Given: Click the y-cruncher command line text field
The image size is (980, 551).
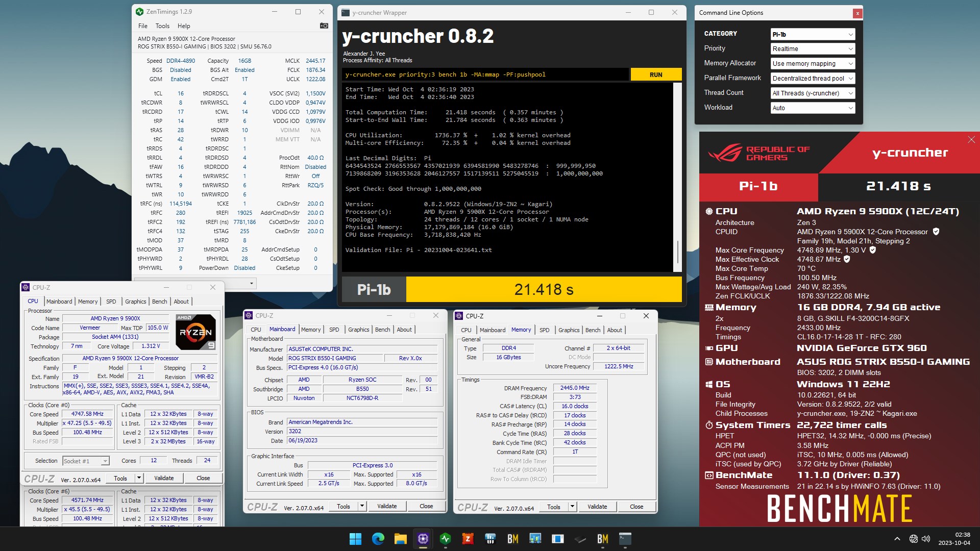Looking at the screenshot, I should (485, 74).
